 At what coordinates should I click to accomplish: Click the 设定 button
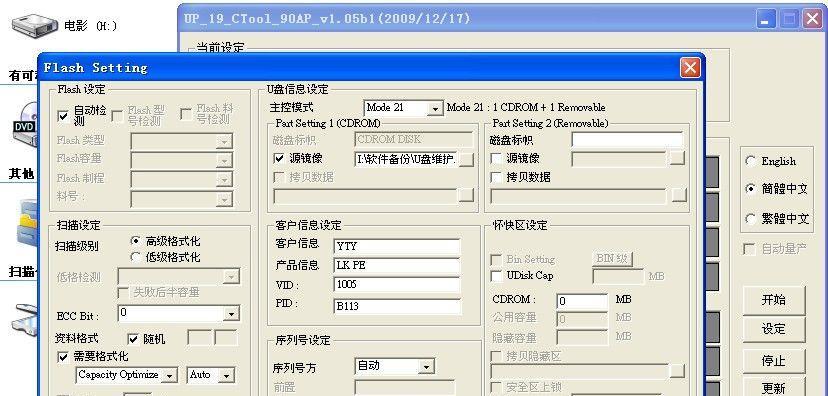774,329
